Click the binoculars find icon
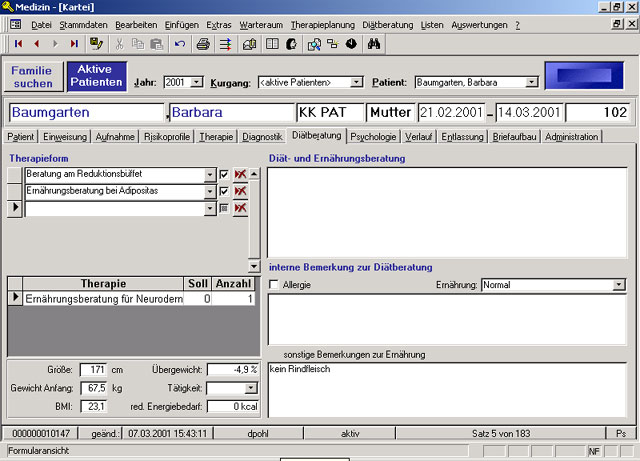Image resolution: width=640 pixels, height=461 pixels. (x=373, y=44)
